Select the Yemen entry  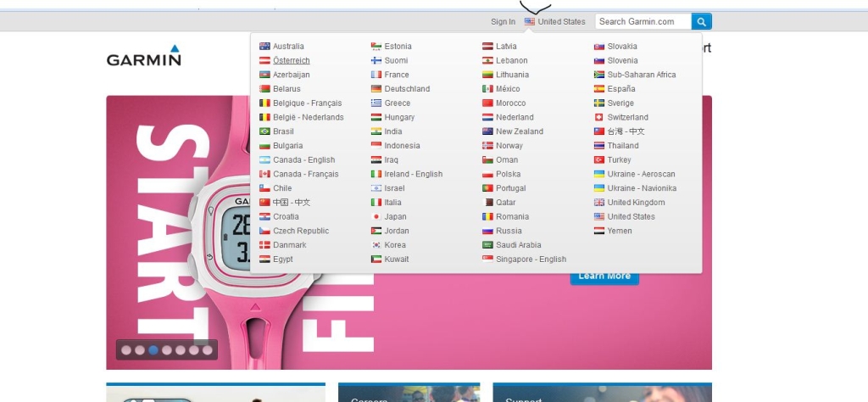(620, 231)
